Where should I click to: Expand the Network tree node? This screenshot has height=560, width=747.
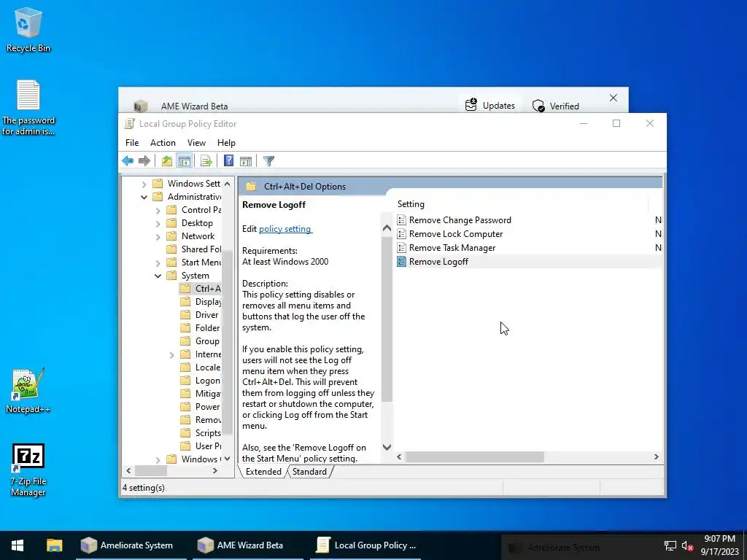(x=158, y=236)
